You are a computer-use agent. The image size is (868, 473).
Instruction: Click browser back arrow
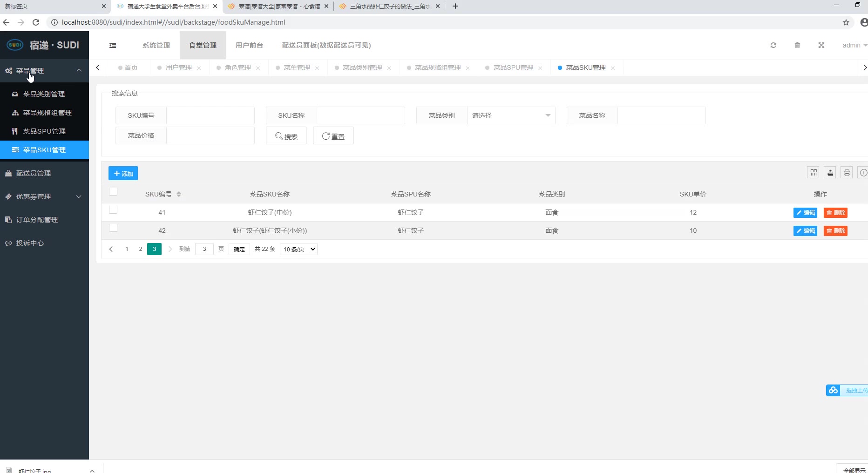tap(6, 22)
